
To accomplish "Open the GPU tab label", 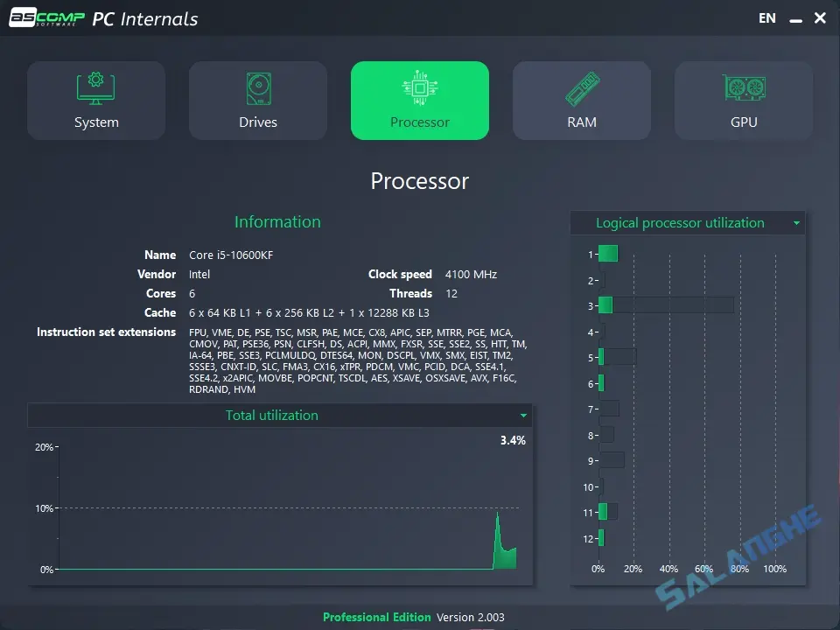I will click(x=744, y=122).
